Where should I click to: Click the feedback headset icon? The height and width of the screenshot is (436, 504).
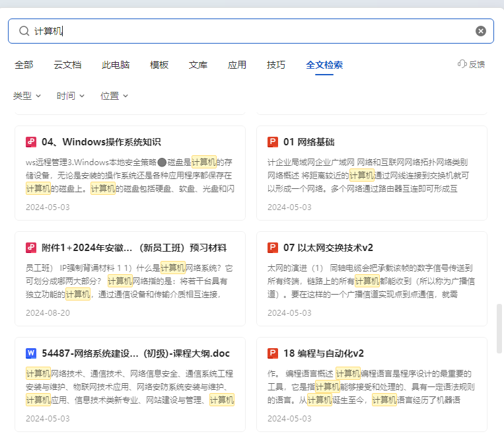pyautogui.click(x=462, y=64)
